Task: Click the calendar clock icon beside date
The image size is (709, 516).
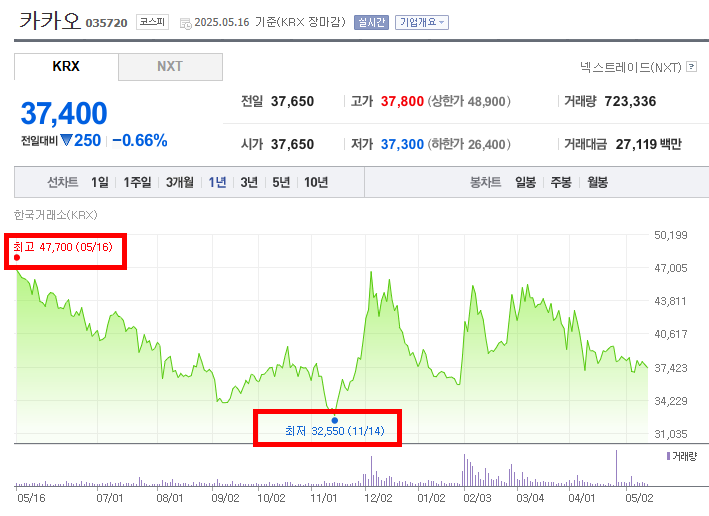Action: [185, 24]
